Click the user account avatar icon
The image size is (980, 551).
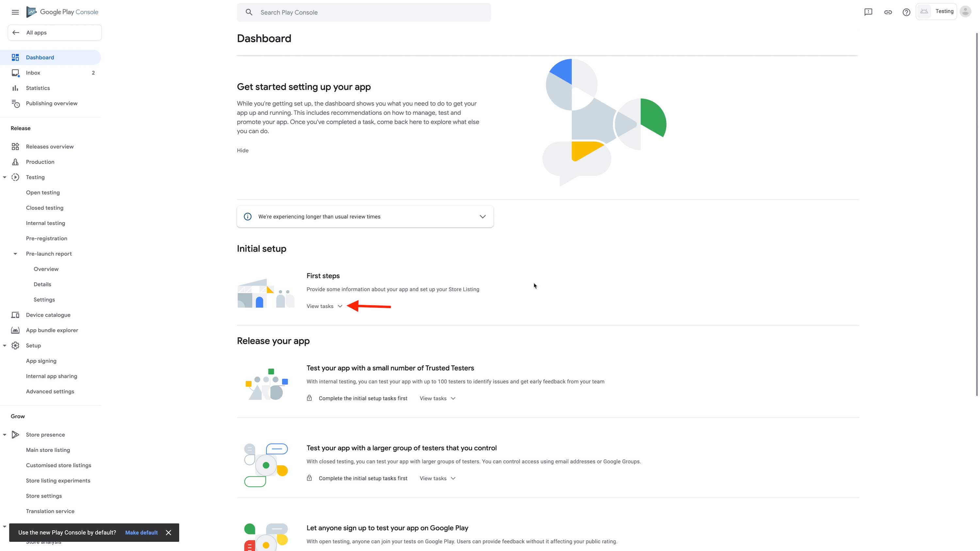pyautogui.click(x=965, y=12)
